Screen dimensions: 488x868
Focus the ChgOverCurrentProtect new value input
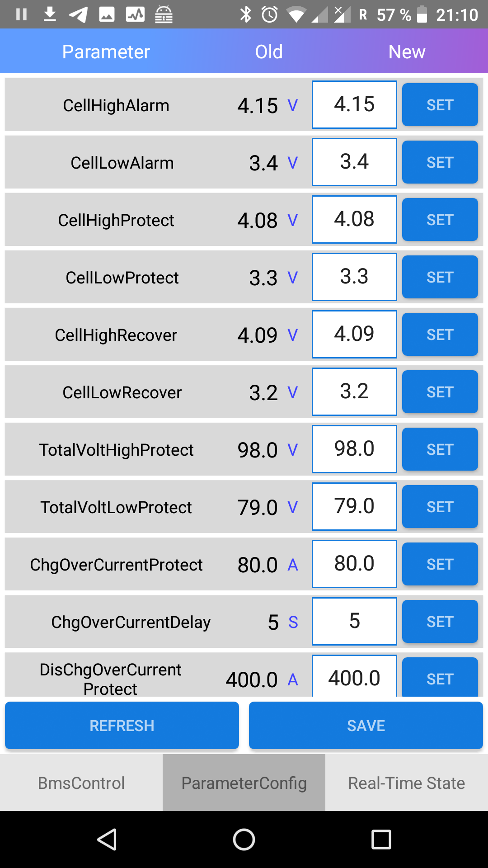click(x=354, y=564)
